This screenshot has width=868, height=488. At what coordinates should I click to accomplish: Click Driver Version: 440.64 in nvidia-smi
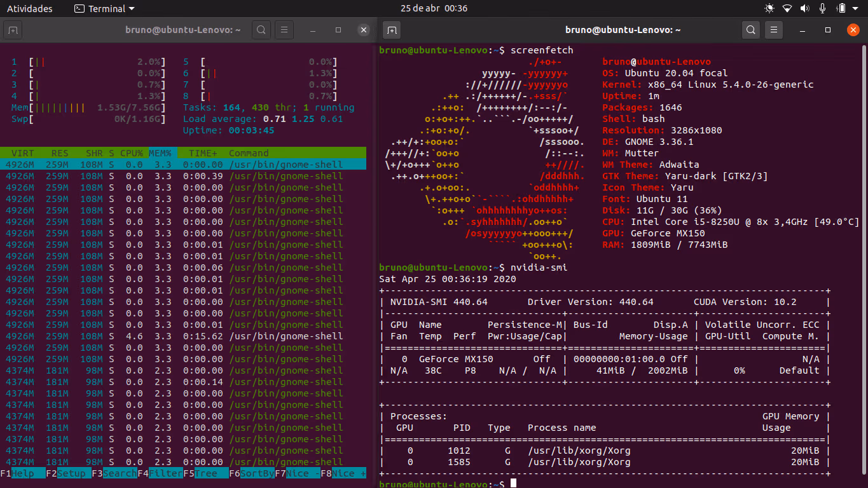(x=590, y=302)
